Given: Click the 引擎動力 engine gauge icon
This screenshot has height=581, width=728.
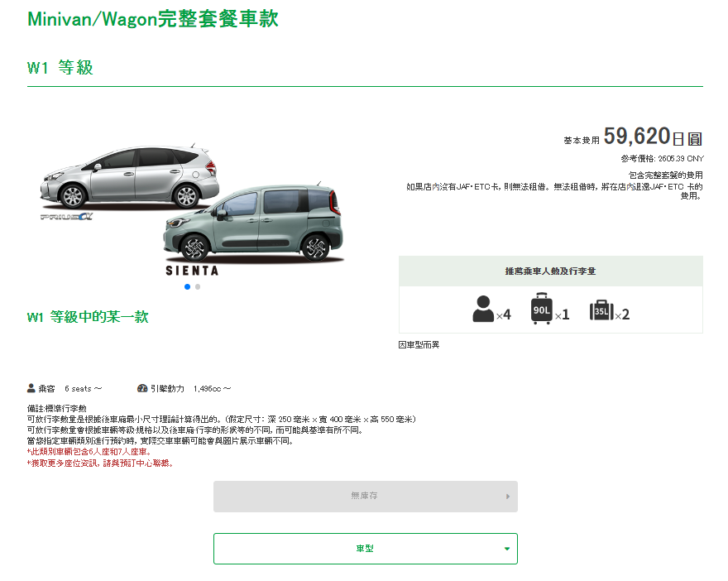Looking at the screenshot, I should tap(142, 388).
